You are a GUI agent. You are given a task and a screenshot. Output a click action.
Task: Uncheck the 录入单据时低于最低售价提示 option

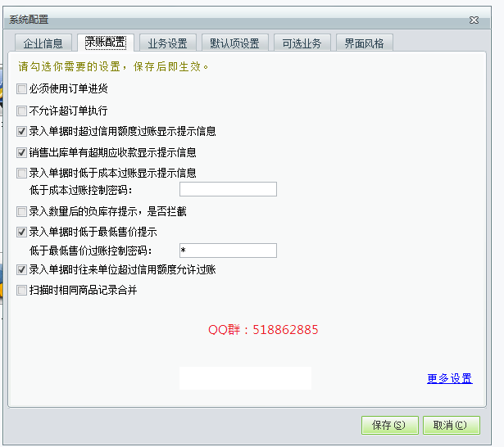(x=22, y=233)
